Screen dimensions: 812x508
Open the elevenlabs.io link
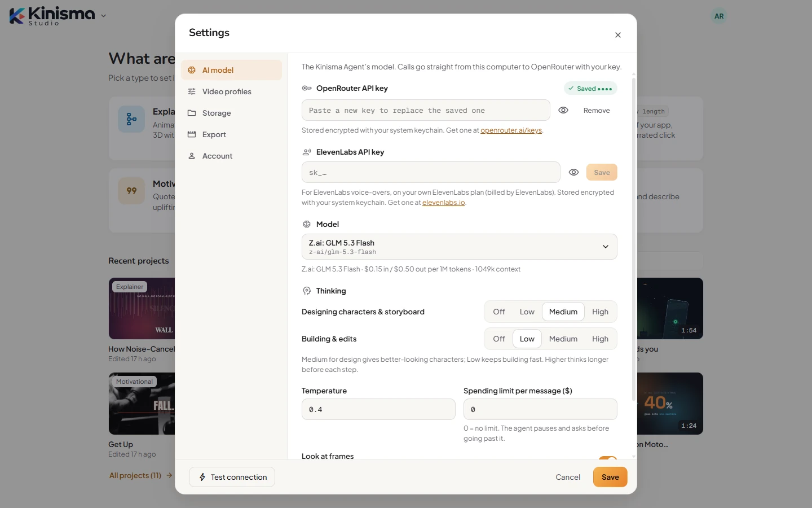[x=444, y=203]
